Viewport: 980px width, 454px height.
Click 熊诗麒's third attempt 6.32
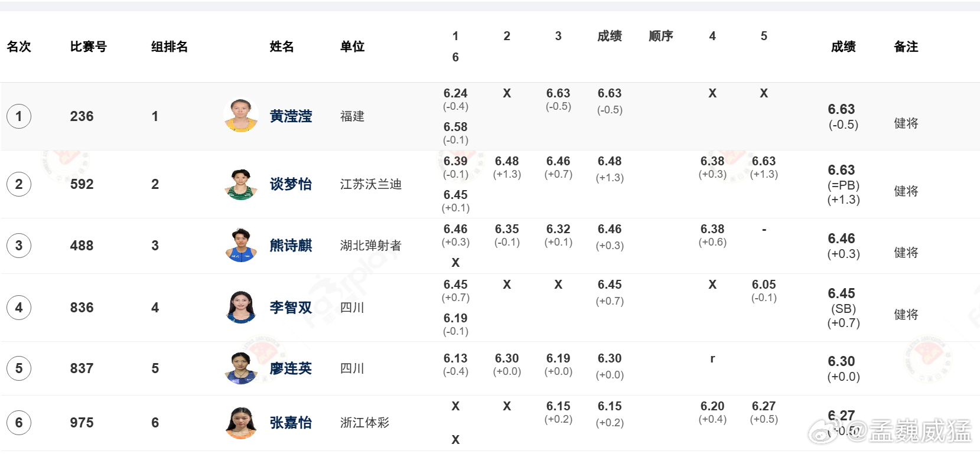[x=558, y=229]
